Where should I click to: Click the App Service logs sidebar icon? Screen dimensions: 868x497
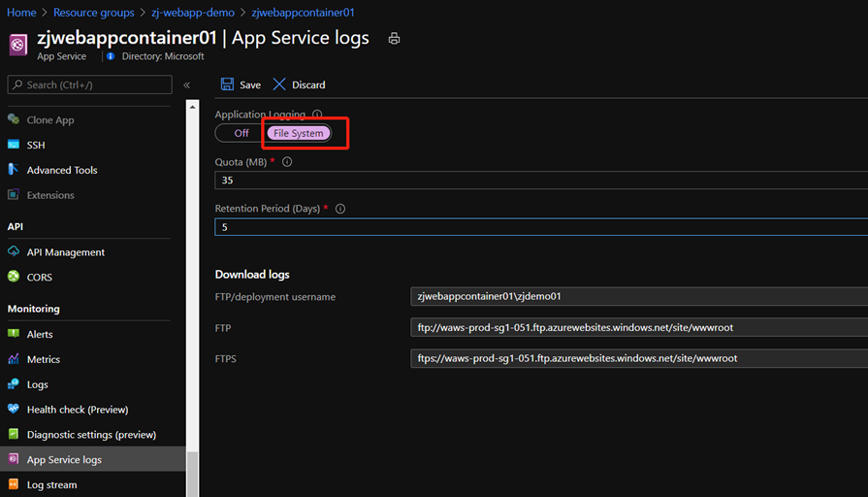click(14, 459)
